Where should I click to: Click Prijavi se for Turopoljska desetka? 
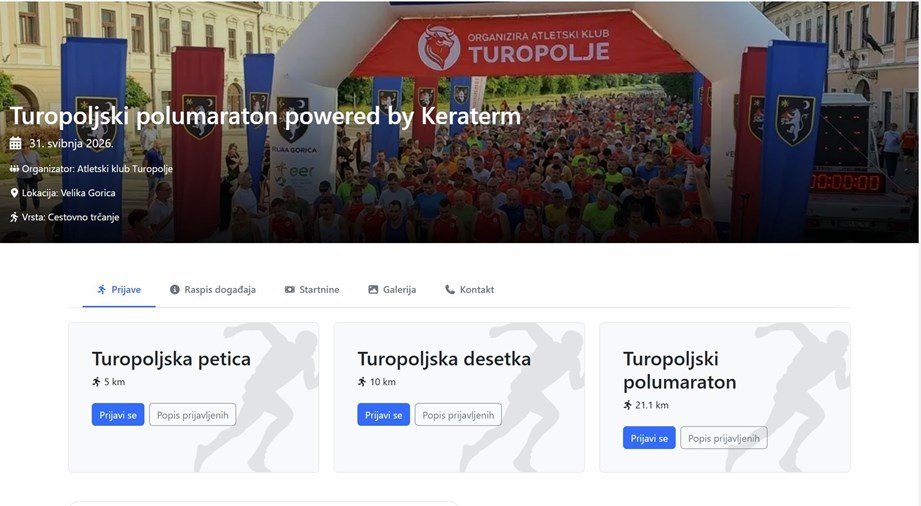[384, 415]
